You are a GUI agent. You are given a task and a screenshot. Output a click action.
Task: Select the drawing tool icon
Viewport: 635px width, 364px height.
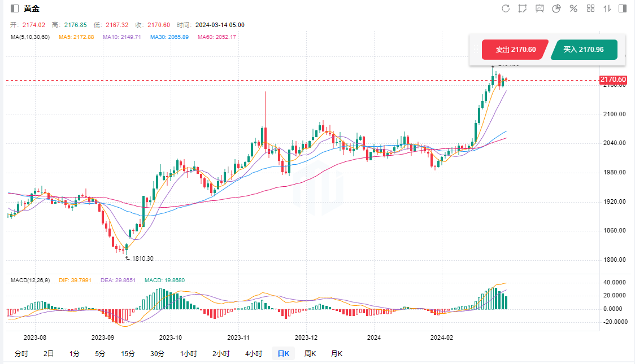coord(523,8)
